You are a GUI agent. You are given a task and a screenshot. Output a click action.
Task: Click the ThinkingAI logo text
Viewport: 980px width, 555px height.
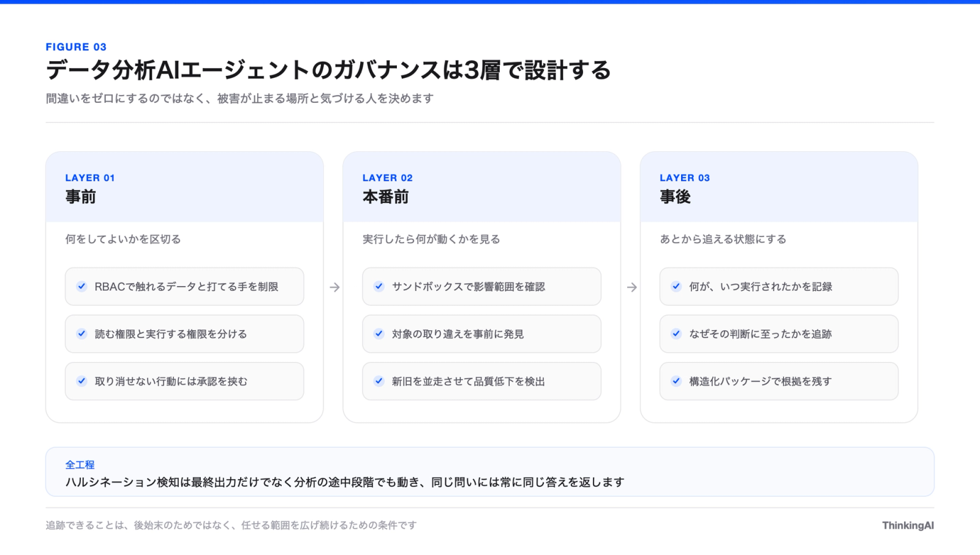(x=908, y=526)
